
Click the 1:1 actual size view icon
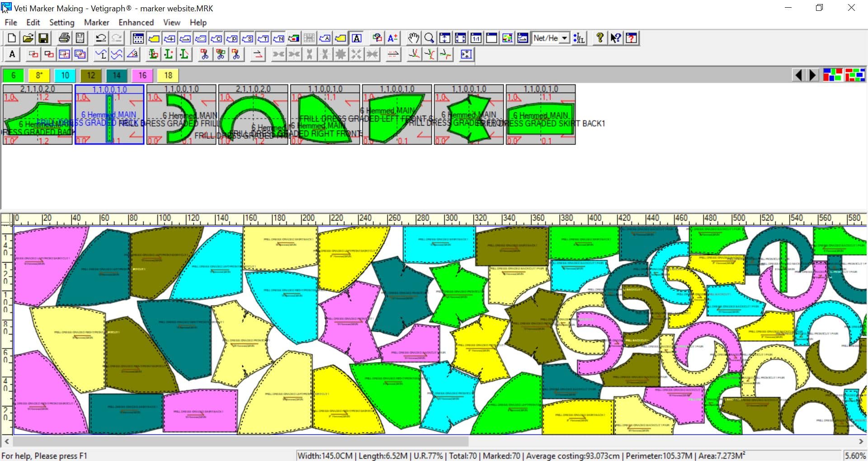[x=476, y=38]
